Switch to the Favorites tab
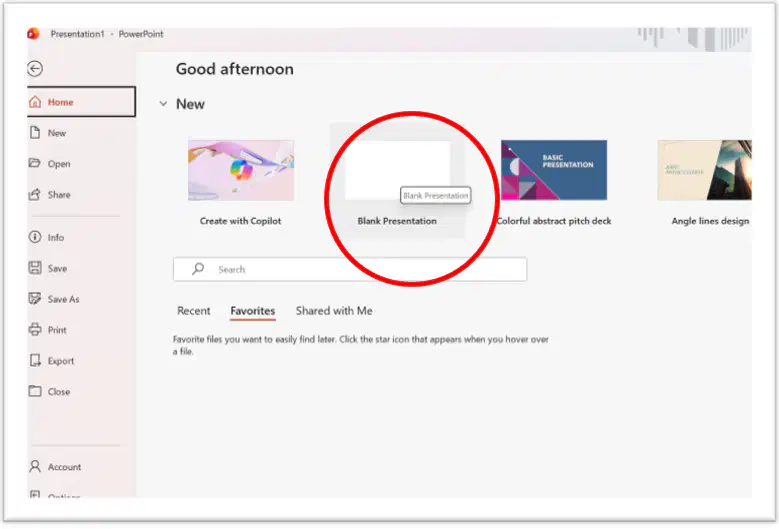 coord(252,311)
